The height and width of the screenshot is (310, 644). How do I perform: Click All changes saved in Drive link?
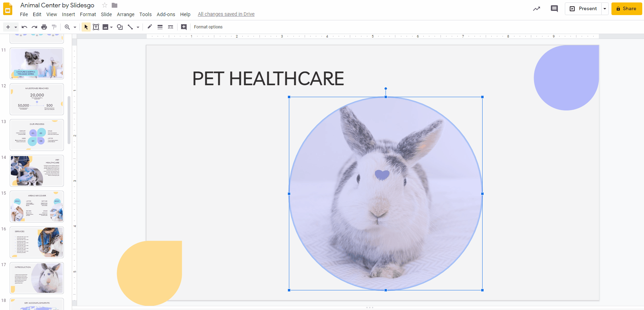(x=226, y=14)
